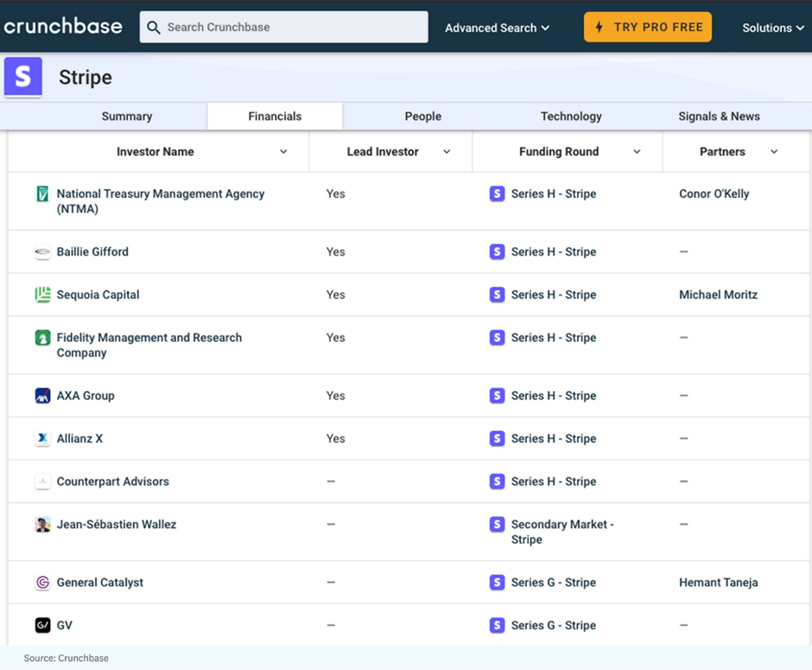Open the Sequoia Capital investor link

click(x=98, y=294)
